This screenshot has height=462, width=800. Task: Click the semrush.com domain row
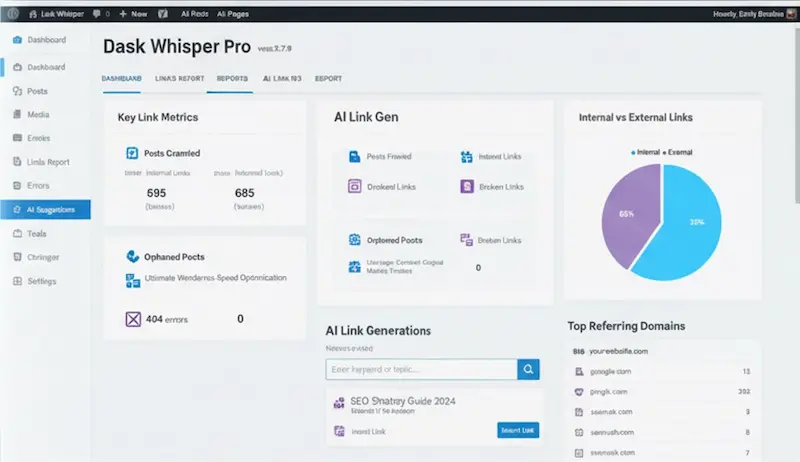pyautogui.click(x=662, y=432)
